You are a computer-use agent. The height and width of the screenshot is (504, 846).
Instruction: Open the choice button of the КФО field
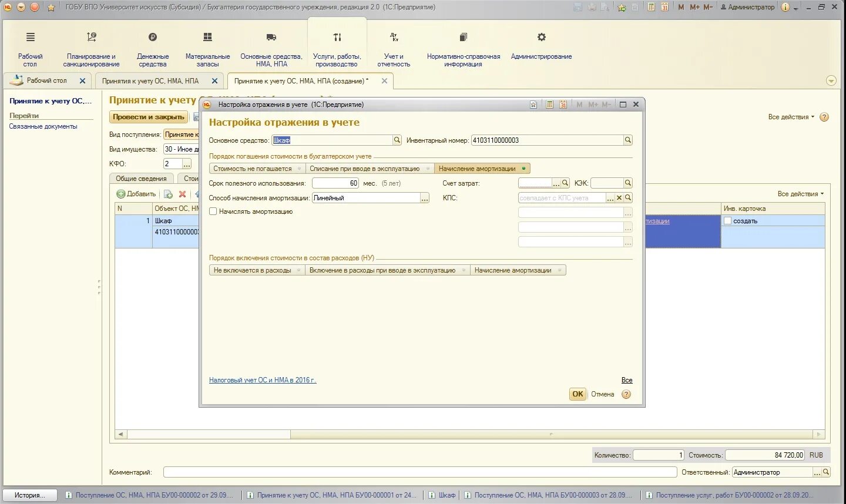pos(187,164)
